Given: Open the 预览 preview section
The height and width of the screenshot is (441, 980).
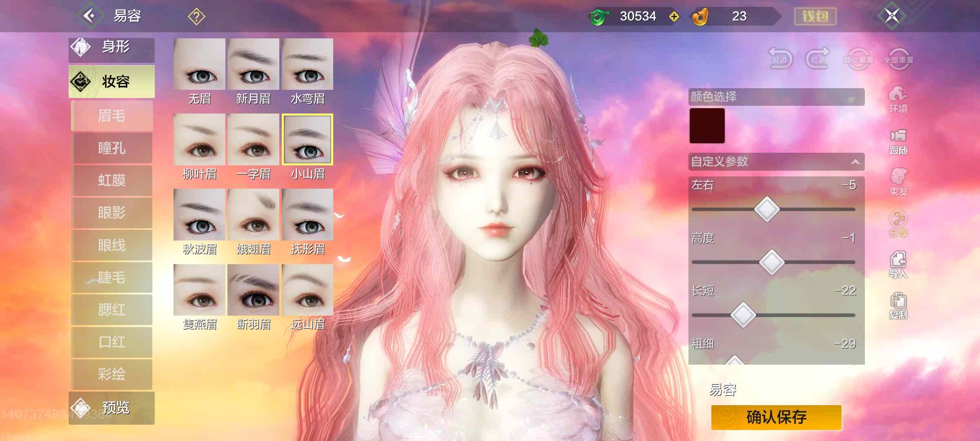Looking at the screenshot, I should [x=111, y=408].
